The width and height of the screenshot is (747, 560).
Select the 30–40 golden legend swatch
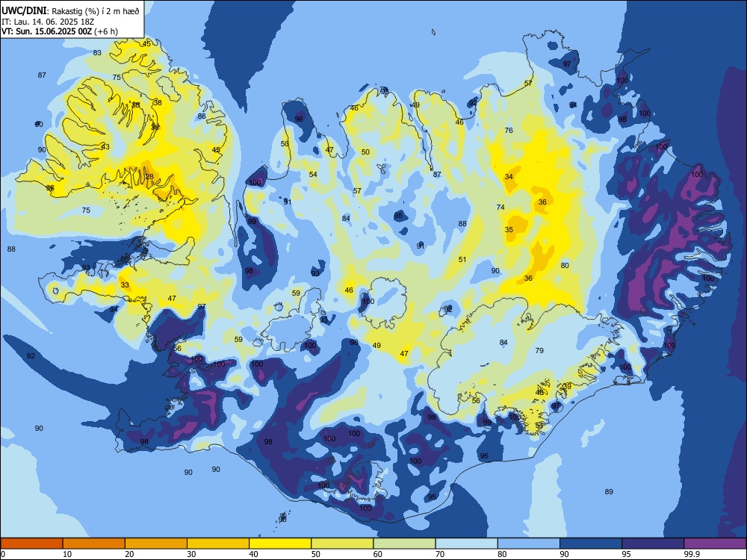pyautogui.click(x=218, y=544)
